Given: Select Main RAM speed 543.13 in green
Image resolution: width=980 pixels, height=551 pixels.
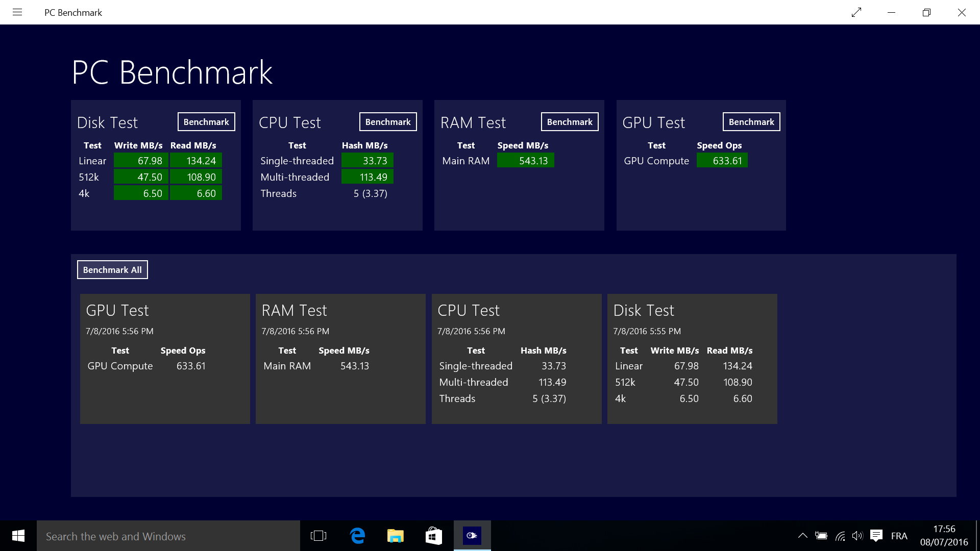Looking at the screenshot, I should click(526, 161).
